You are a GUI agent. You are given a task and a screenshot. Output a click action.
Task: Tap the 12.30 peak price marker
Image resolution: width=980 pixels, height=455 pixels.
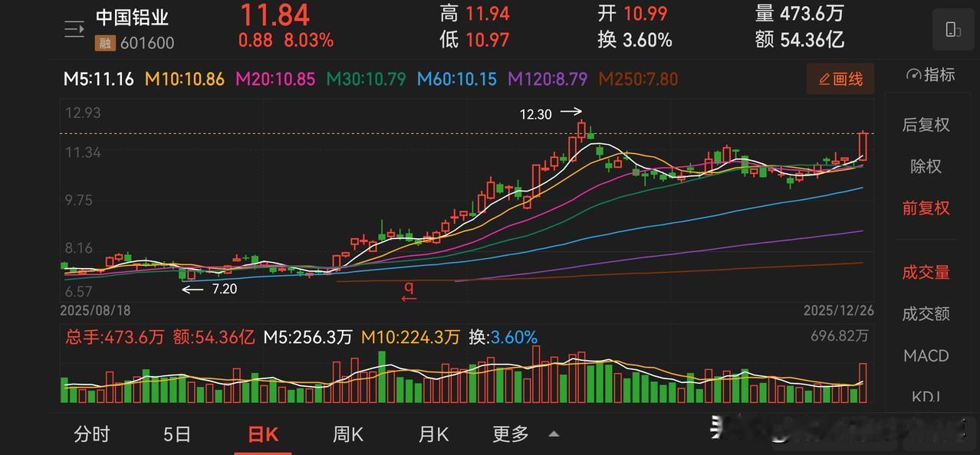point(536,114)
